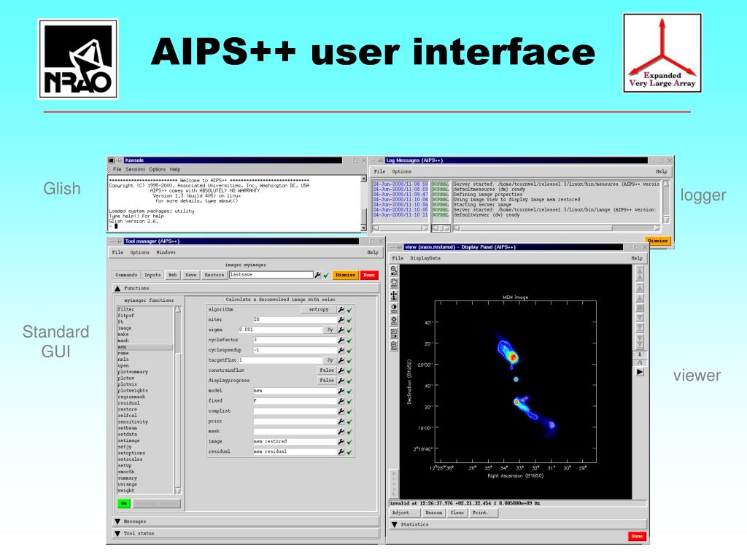Click the play arrow in the viewer animator
Screen dimensions: 747x560
[640, 372]
